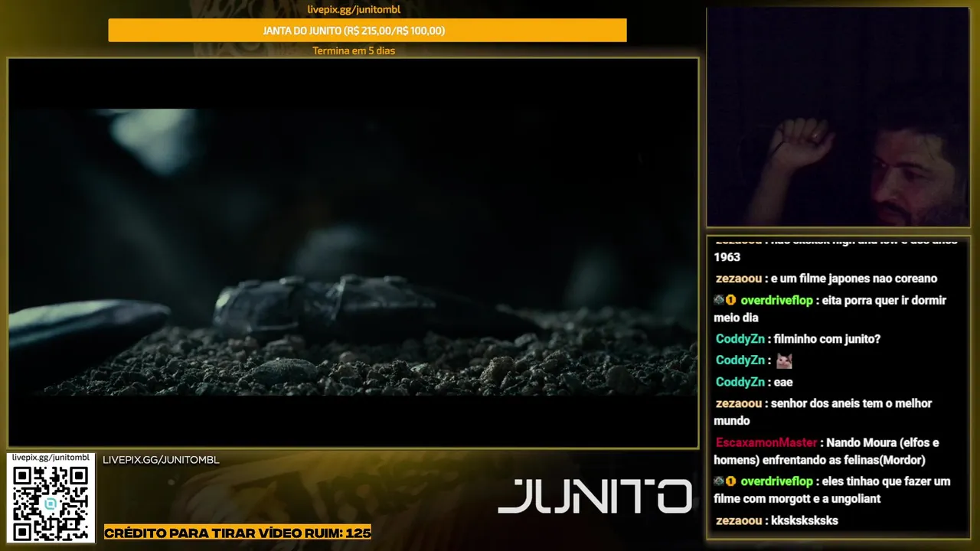
Task: Click the cat emote in CoddyZn's message
Action: (x=783, y=360)
